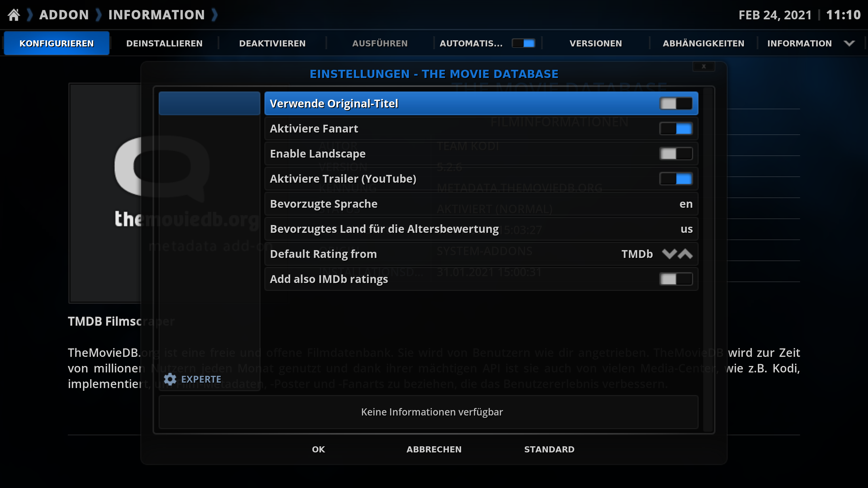Open the Konfigurieren tab
Screen dimensions: 868x488
(x=57, y=43)
